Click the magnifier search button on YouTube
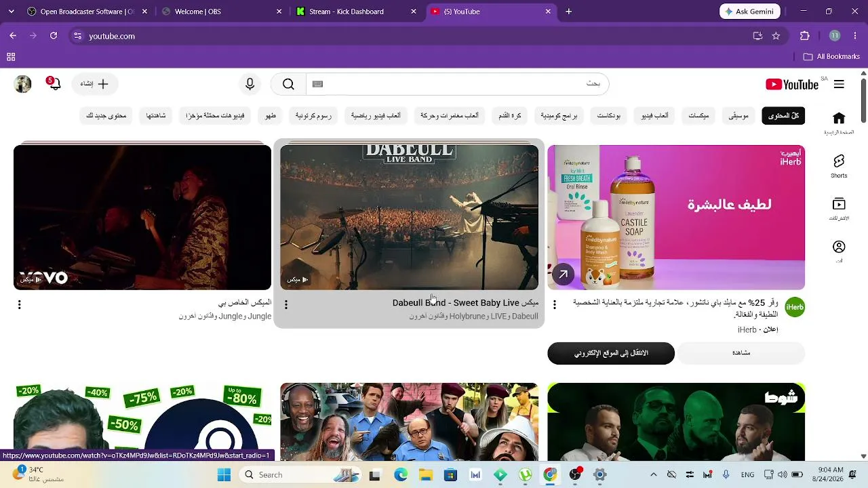Image resolution: width=868 pixels, height=488 pixels. tap(288, 84)
